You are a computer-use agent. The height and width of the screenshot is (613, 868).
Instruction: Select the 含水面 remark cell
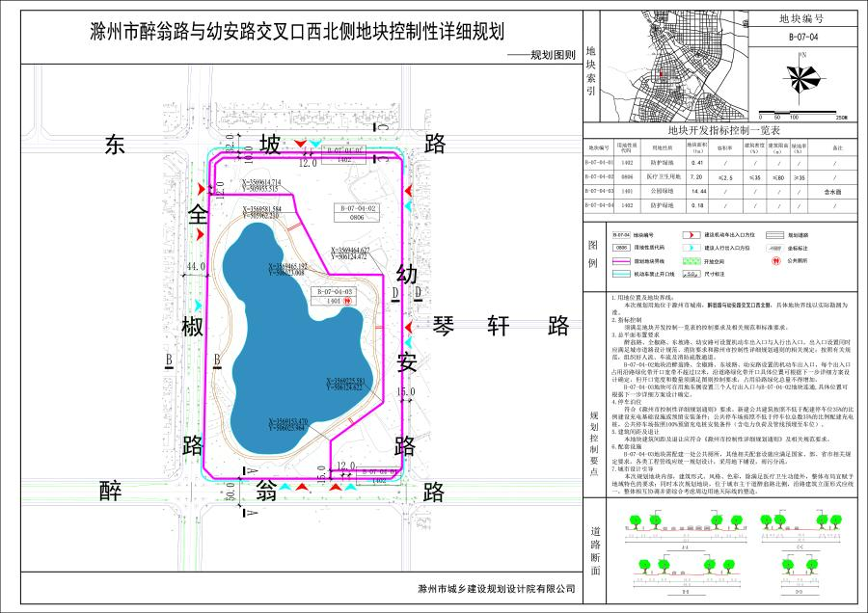[833, 192]
